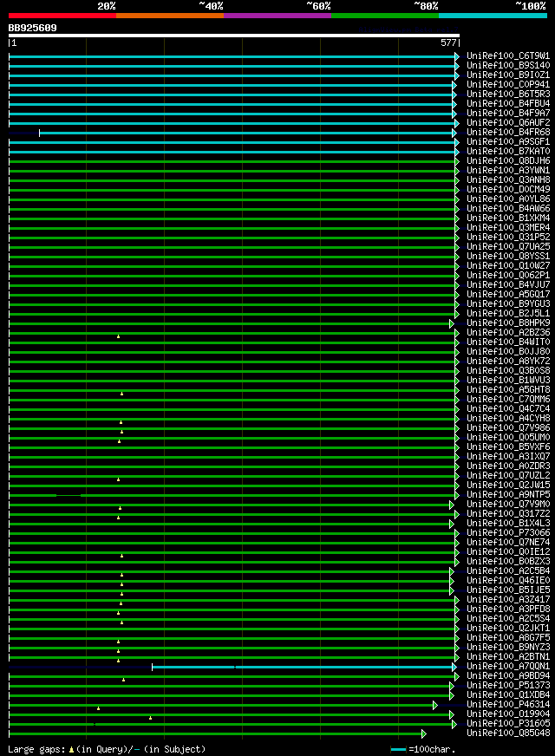Click the white BB925609 query sequence bar
Image resolution: width=555 pixels, height=756 pixels.
[x=234, y=36]
